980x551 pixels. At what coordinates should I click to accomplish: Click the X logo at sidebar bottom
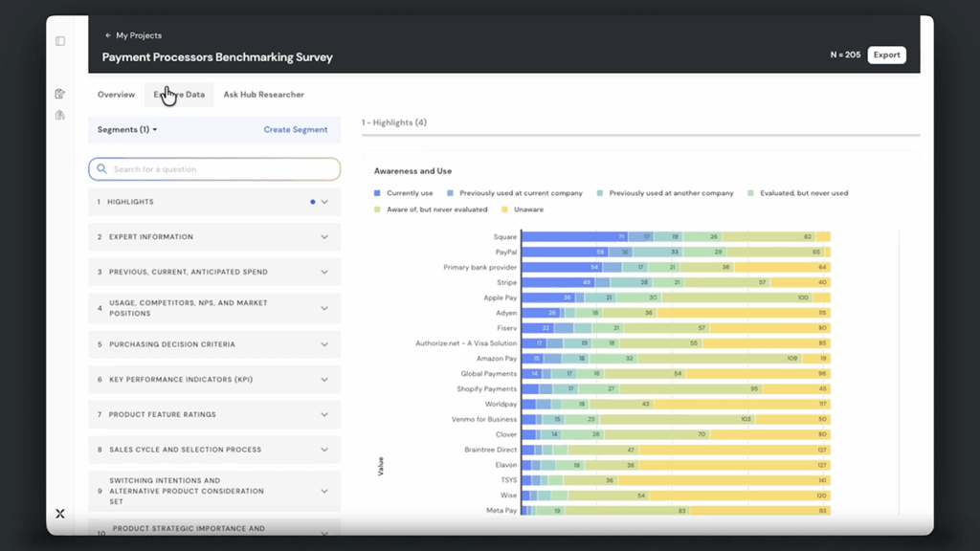coord(60,514)
